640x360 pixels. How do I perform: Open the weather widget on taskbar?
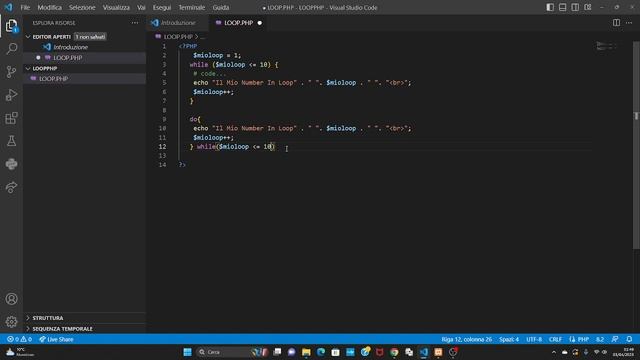pos(20,352)
